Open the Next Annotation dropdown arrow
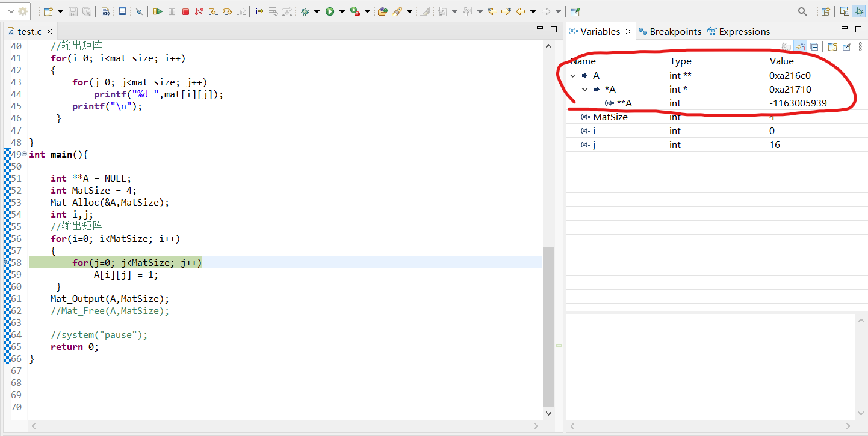 click(x=454, y=11)
